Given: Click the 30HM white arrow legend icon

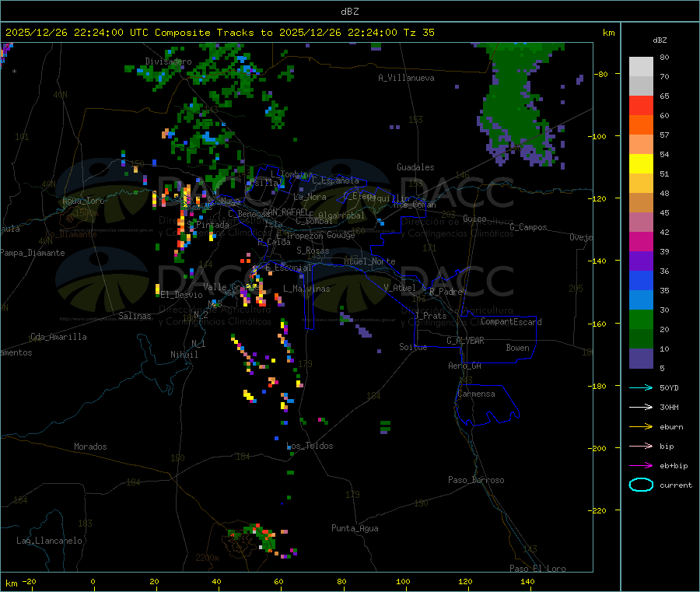Looking at the screenshot, I should pyautogui.click(x=641, y=407).
